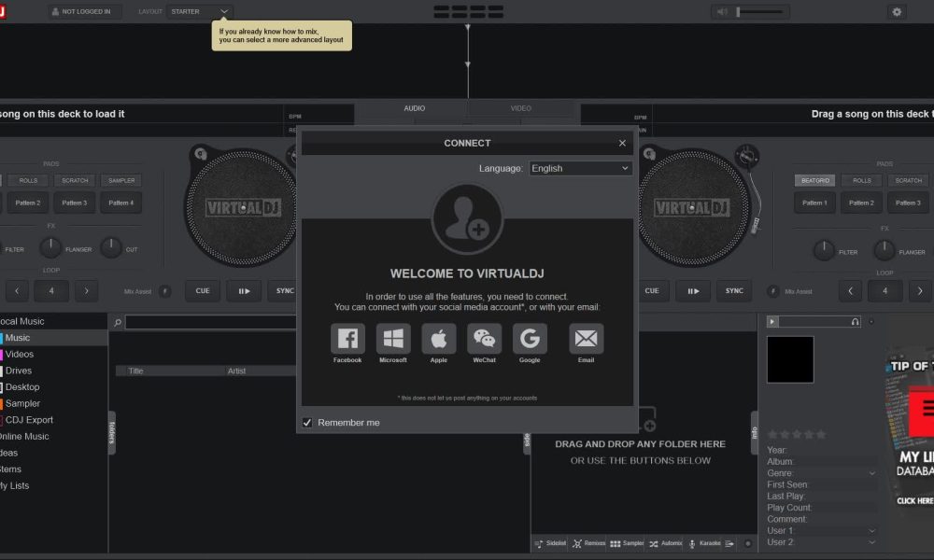Enable SCRATCH pads on left deck
Image resolution: width=934 pixels, height=560 pixels.
(x=75, y=180)
